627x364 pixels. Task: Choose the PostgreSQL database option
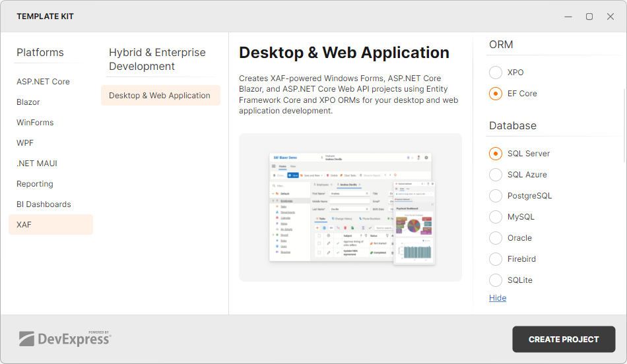(496, 196)
